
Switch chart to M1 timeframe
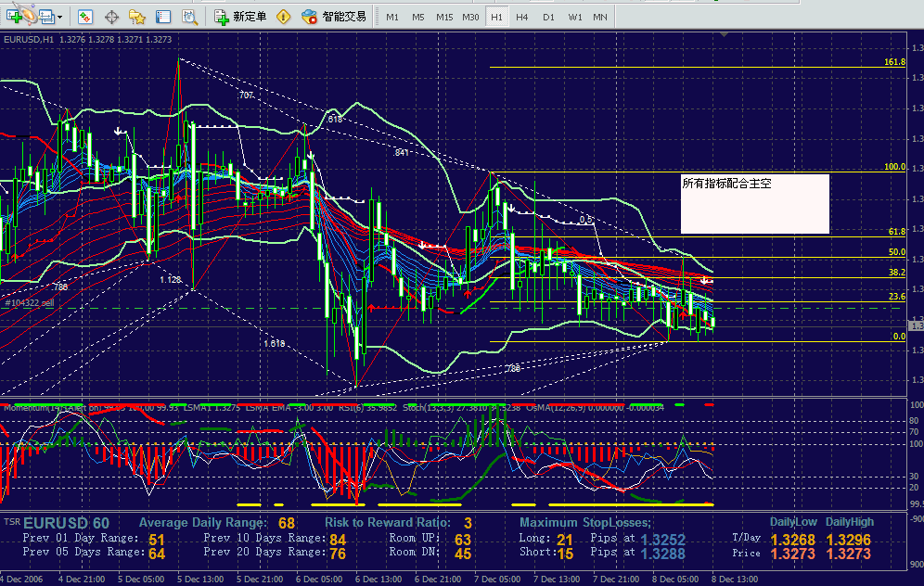(392, 17)
